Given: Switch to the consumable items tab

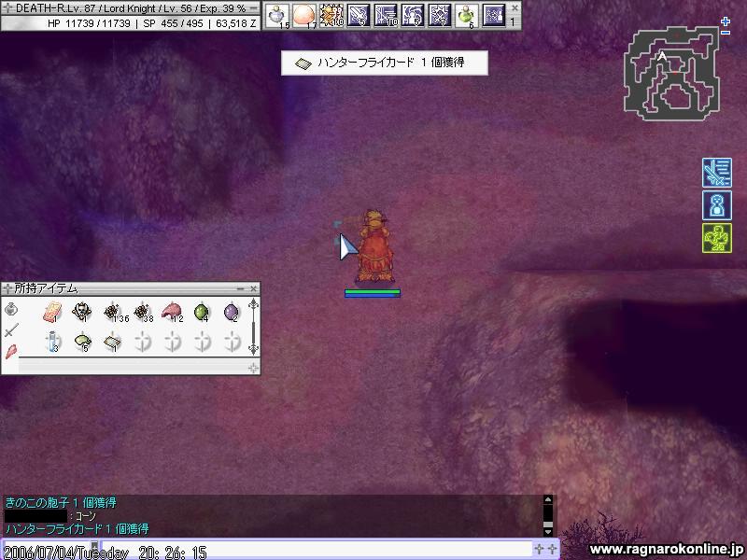Looking at the screenshot, I should [x=11, y=310].
